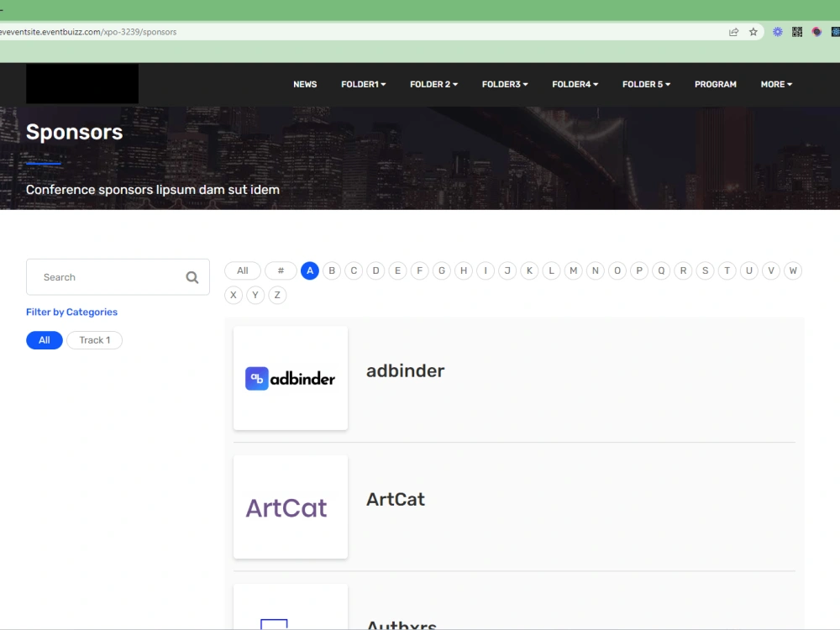Screen dimensions: 840x630
Task: Filter sponsors by letter G
Action: 442,270
